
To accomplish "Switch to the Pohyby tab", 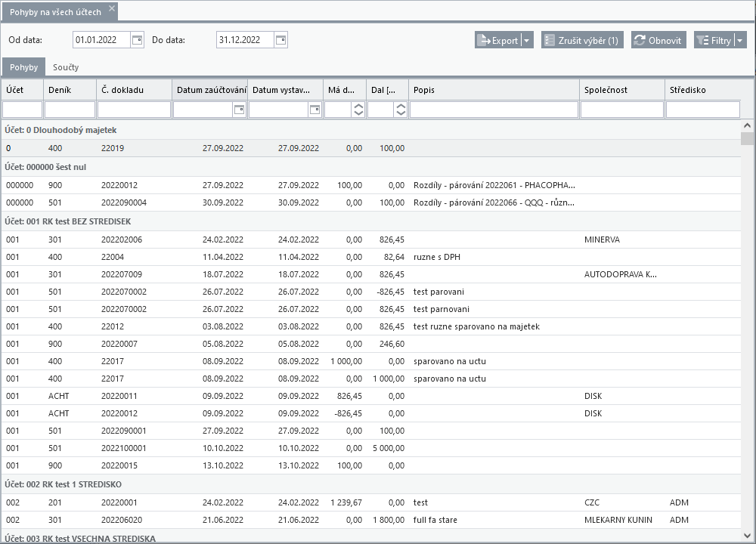I will (x=23, y=67).
